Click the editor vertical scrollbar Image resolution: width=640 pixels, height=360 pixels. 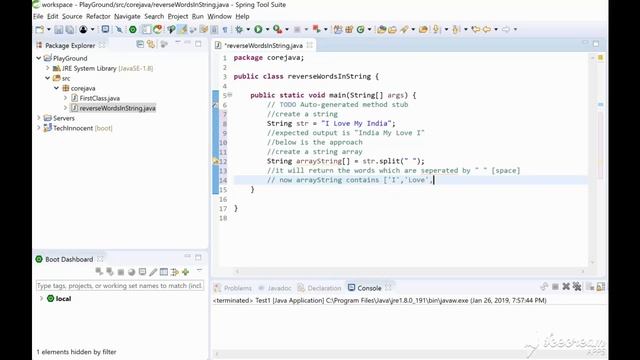(x=593, y=160)
